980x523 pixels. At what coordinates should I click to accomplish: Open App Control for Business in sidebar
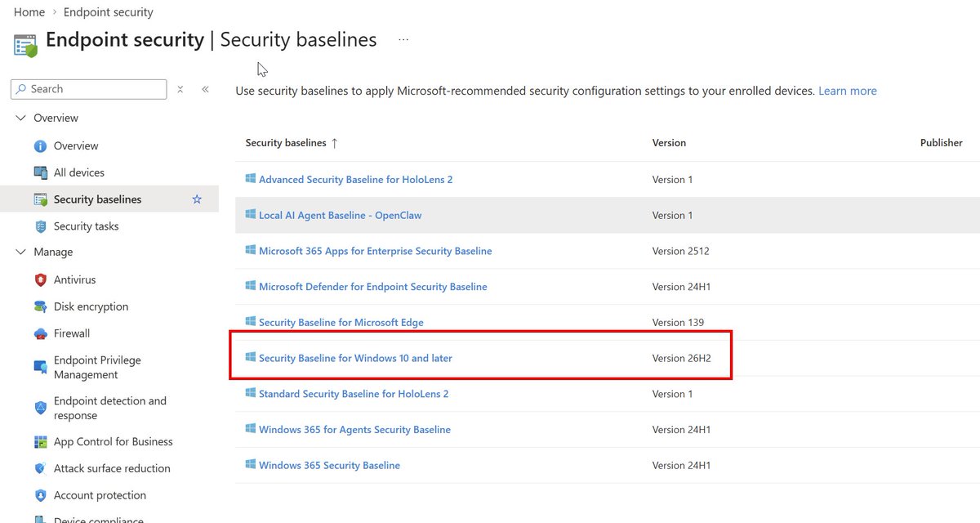[114, 442]
